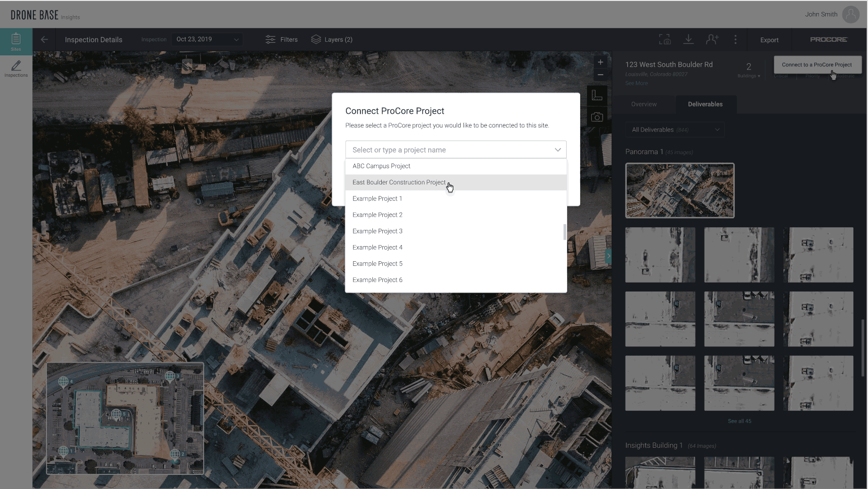Collapse the side panel arrow
The image size is (868, 489).
(x=608, y=256)
